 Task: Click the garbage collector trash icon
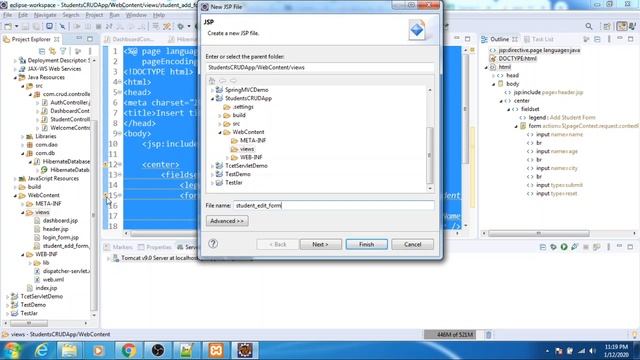(x=488, y=335)
